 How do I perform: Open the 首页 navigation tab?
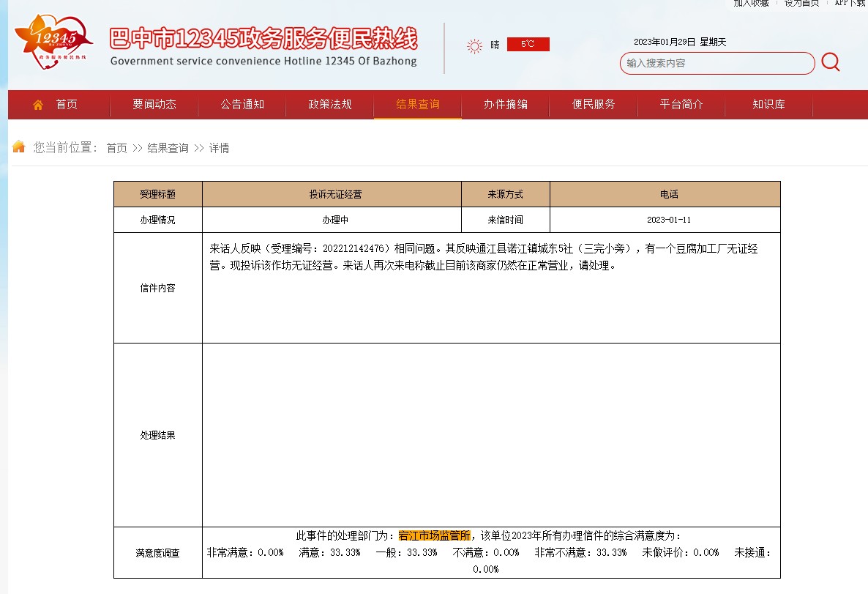tap(67, 104)
